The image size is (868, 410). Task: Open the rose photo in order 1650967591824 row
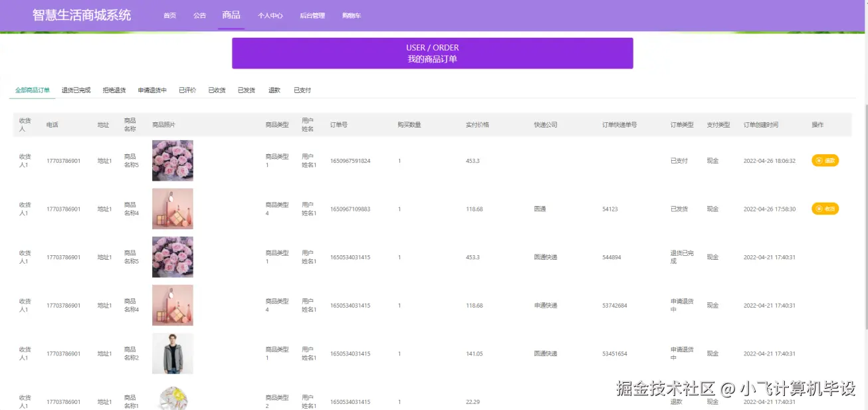[173, 161]
